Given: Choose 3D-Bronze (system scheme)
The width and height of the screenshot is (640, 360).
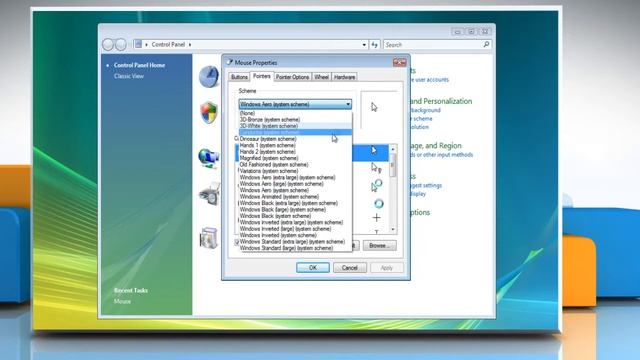Looking at the screenshot, I should [x=295, y=120].
